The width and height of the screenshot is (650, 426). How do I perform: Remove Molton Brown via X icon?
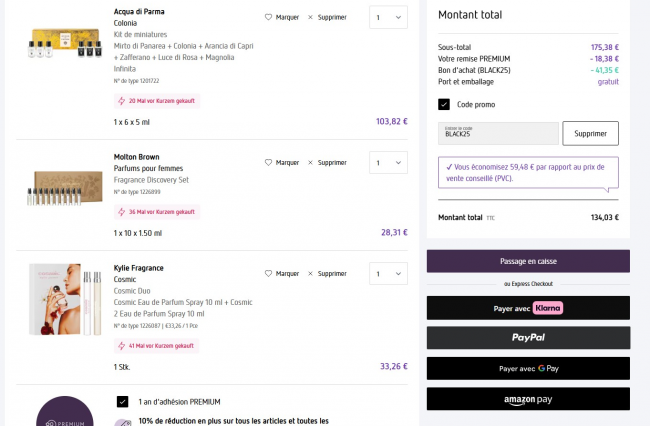click(x=310, y=162)
